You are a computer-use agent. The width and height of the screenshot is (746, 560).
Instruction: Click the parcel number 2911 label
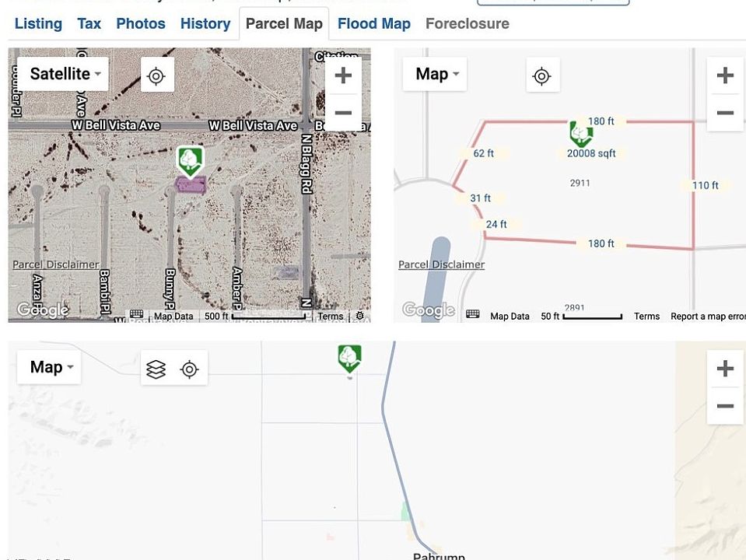coord(580,184)
